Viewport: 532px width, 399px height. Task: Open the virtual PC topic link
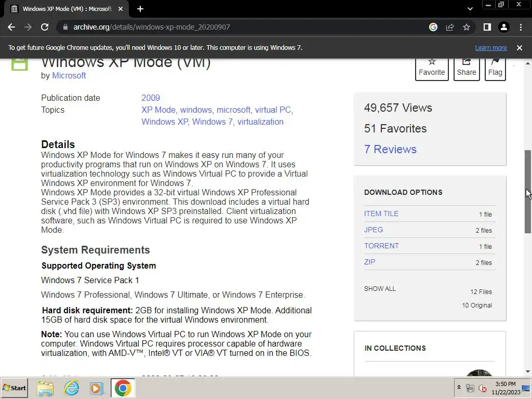pyautogui.click(x=273, y=110)
